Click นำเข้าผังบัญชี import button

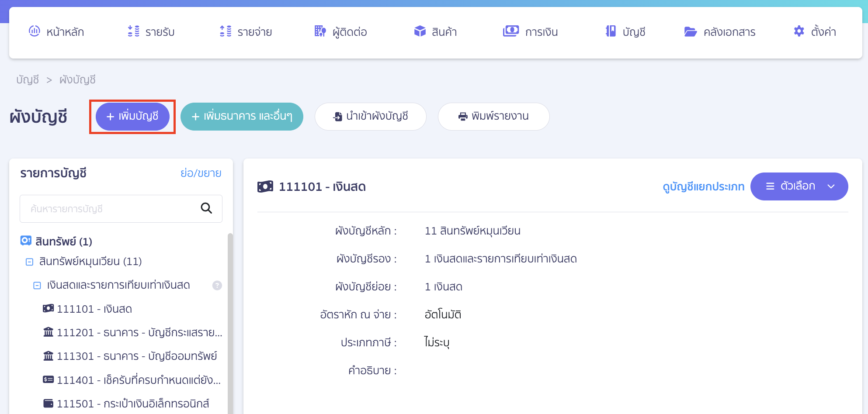click(x=370, y=117)
